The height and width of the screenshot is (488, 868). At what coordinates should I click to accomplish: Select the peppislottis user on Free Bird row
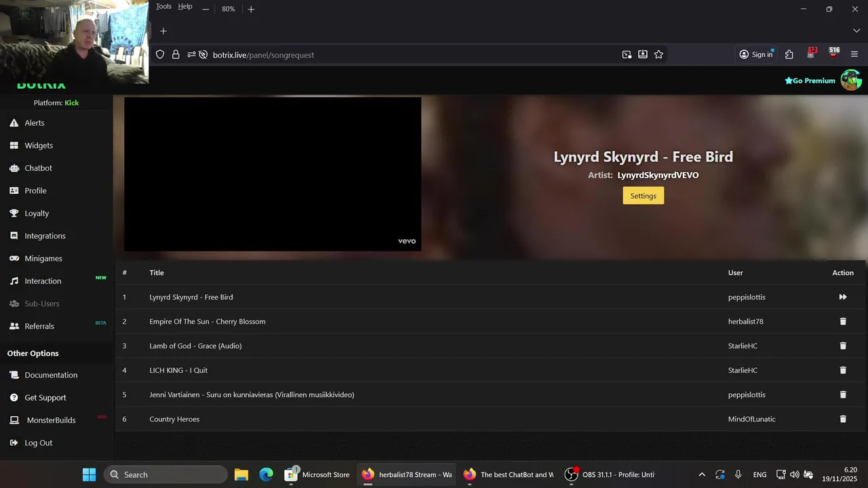tap(747, 297)
